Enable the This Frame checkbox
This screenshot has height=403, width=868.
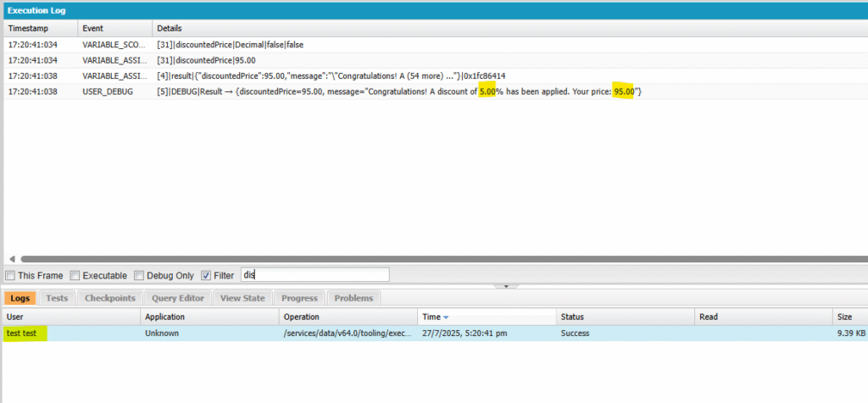point(10,275)
